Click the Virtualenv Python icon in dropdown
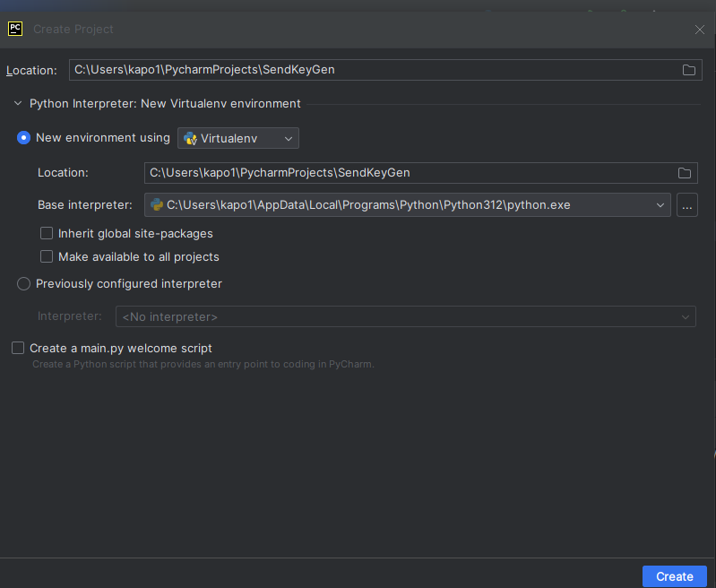Screen dimensions: 716x588 click(190, 138)
